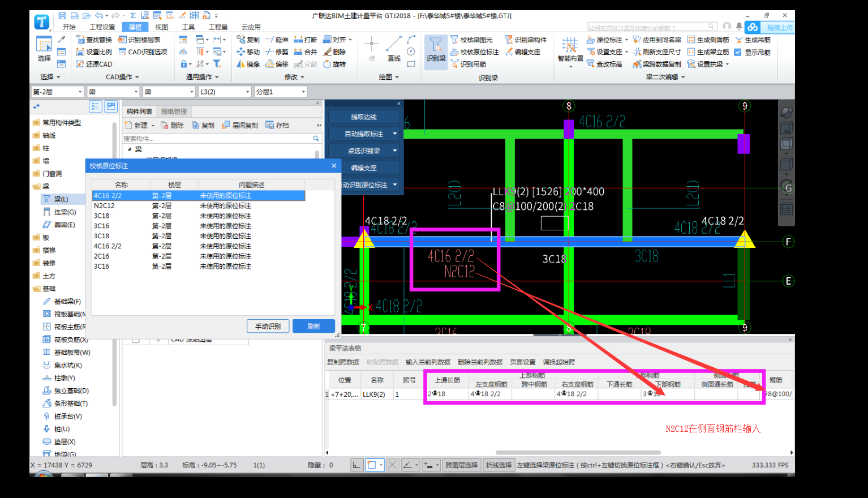Image resolution: width=868 pixels, height=498 pixels.
Task: Click the 刷新 button in the dialog
Action: coord(314,327)
